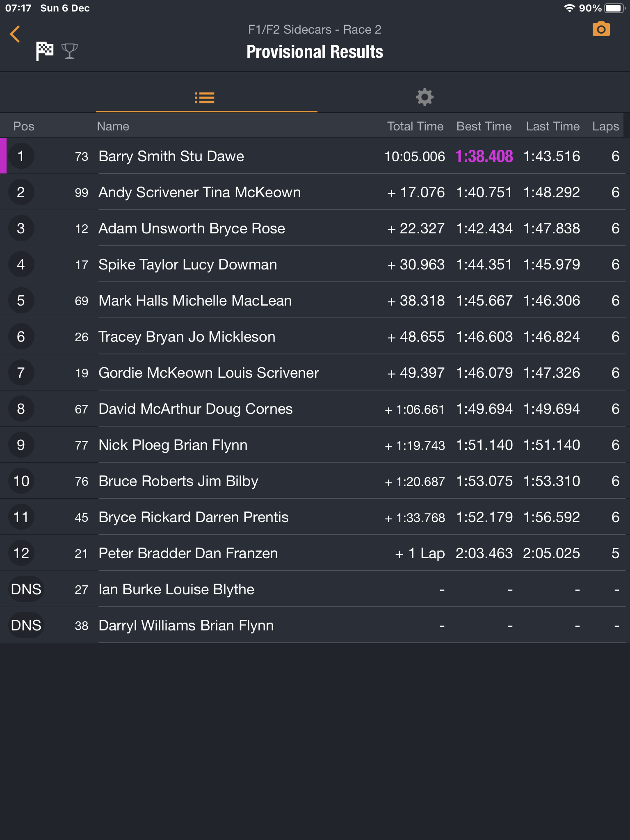This screenshot has height=840, width=630.
Task: Tap the battery status indicator
Action: point(614,8)
